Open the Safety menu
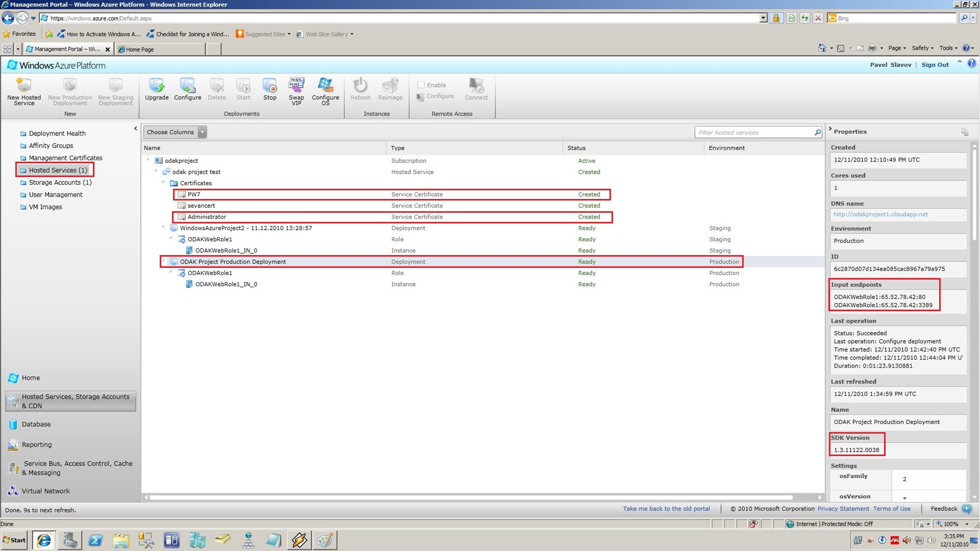This screenshot has width=980, height=551. [x=922, y=48]
